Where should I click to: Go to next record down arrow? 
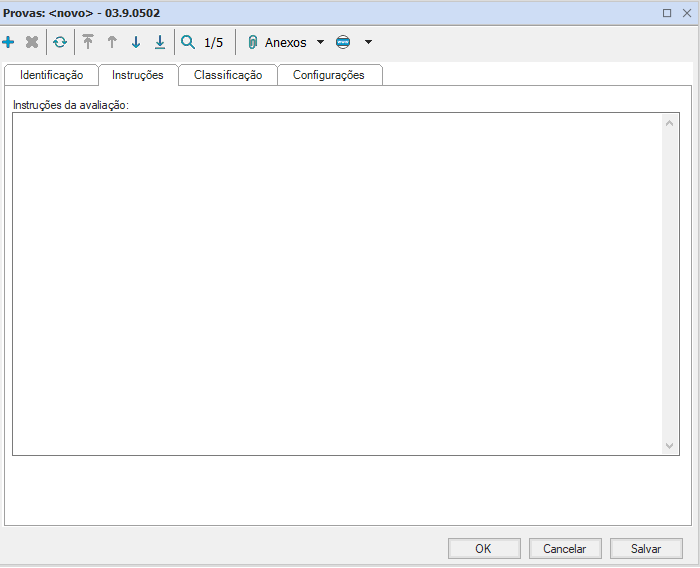(x=136, y=43)
